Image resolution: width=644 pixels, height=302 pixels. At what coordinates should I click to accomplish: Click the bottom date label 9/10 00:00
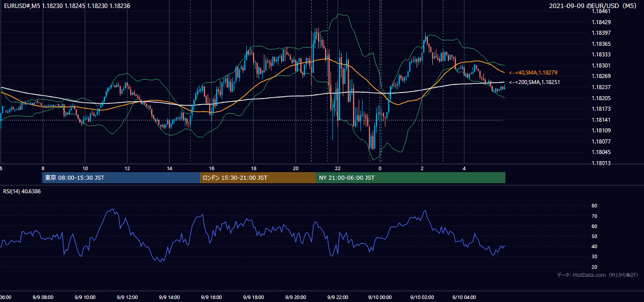tap(380, 297)
